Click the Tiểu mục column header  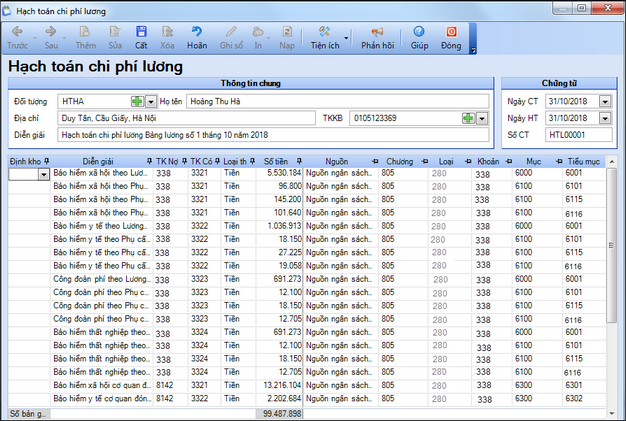pyautogui.click(x=583, y=161)
